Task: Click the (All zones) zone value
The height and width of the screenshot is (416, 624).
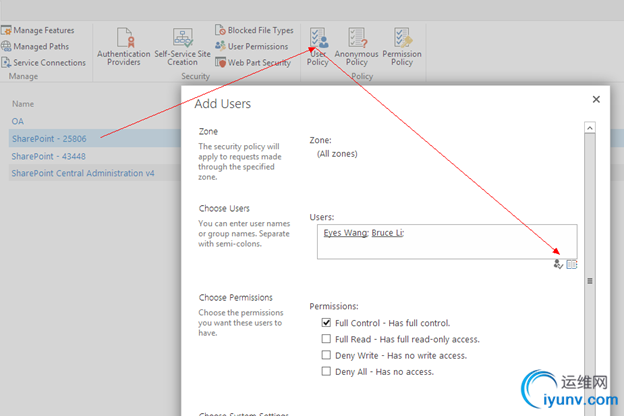Action: tap(337, 154)
